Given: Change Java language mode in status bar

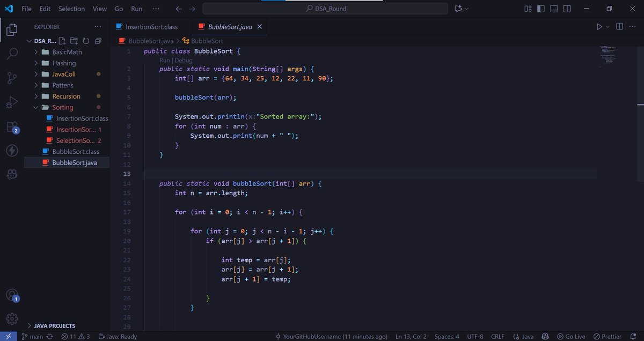Looking at the screenshot, I should tap(528, 336).
